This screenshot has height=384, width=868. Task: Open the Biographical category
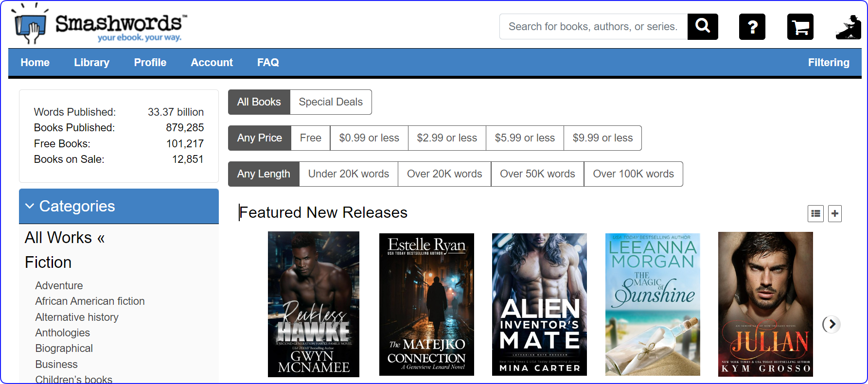click(x=64, y=349)
